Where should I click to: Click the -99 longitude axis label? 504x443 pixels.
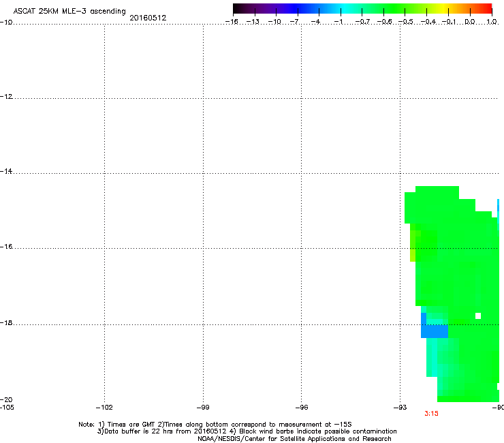point(203,408)
